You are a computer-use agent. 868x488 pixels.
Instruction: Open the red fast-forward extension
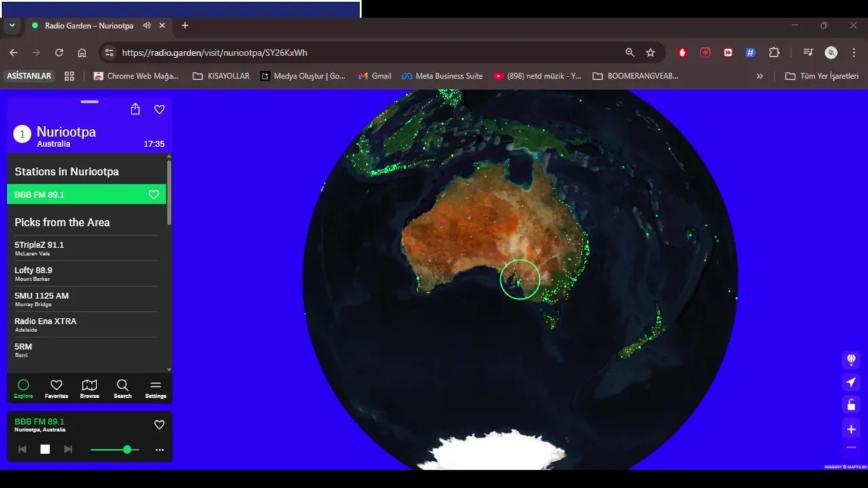click(x=728, y=52)
